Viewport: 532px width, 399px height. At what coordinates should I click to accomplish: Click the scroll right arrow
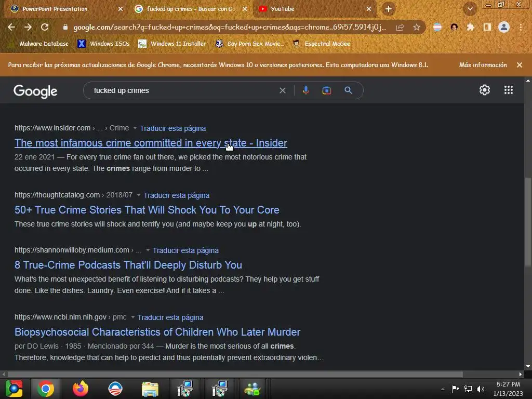click(521, 374)
